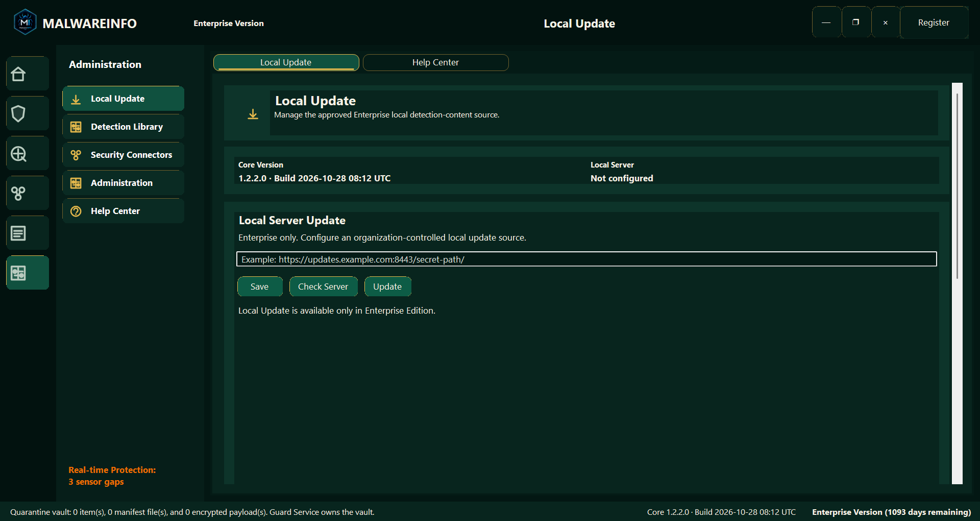Click the download arrow in Local Update header
980x521 pixels.
pyautogui.click(x=253, y=114)
